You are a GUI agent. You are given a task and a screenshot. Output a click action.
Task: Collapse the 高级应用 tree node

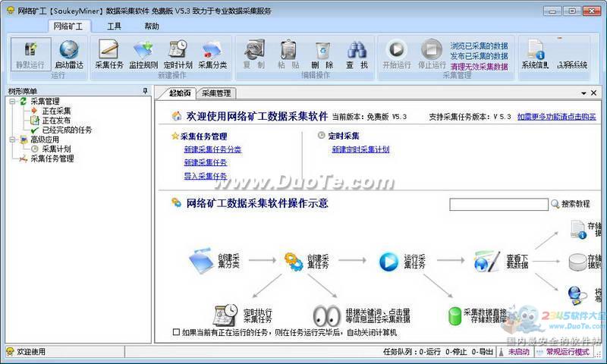click(x=12, y=140)
